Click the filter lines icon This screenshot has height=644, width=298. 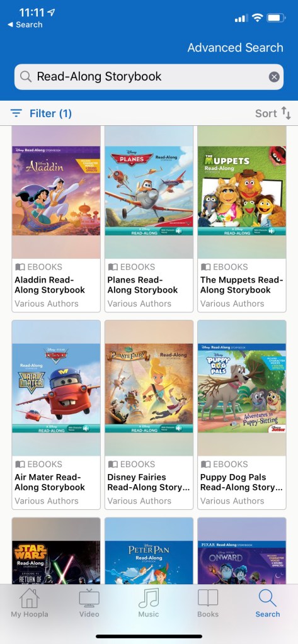pyautogui.click(x=16, y=113)
